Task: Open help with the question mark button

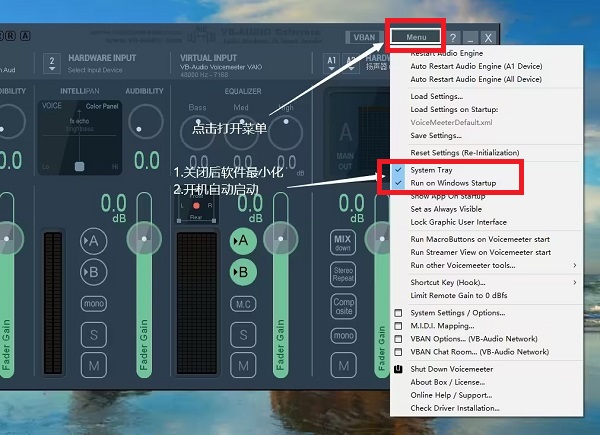Action: coord(453,37)
